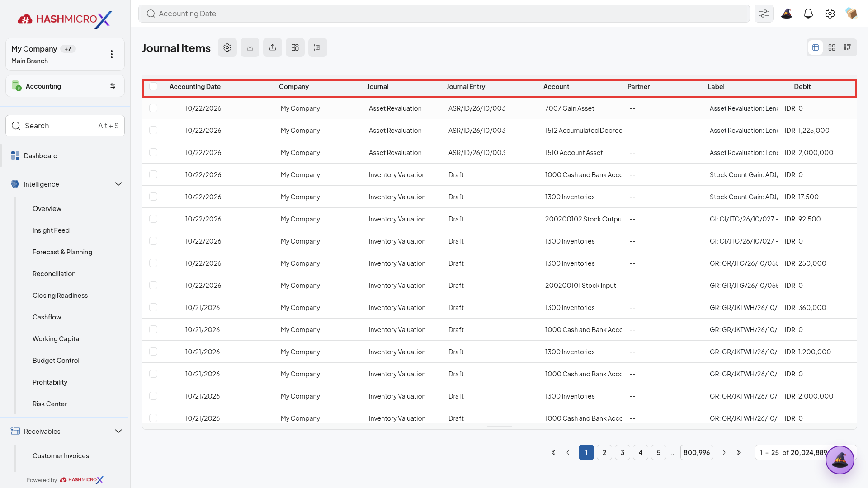
Task: Click the wizard hat icon in top bar
Action: pos(787,14)
